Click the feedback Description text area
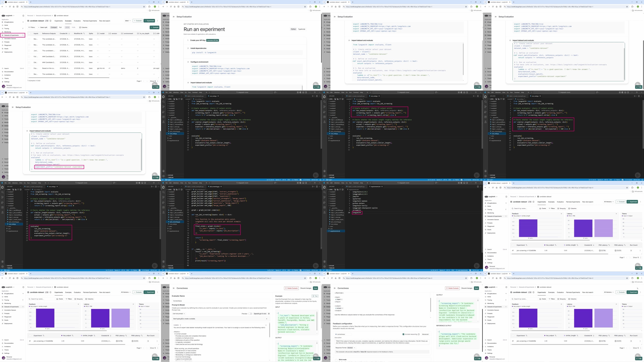The image size is (644, 362). click(382, 342)
